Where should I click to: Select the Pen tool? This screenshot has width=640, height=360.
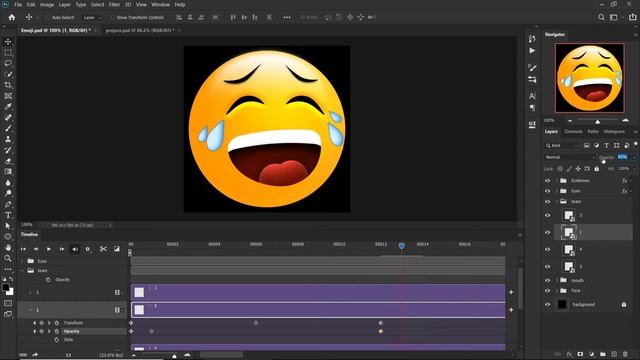click(x=8, y=204)
